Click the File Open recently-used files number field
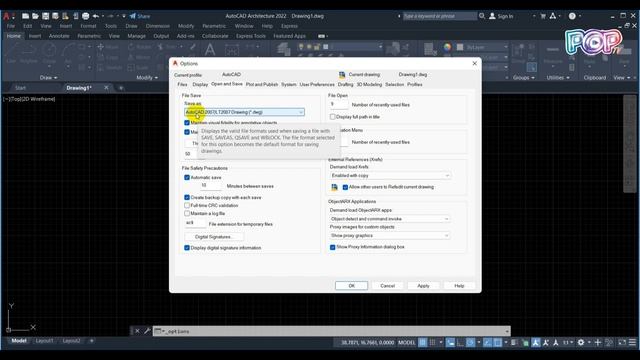 pyautogui.click(x=338, y=104)
